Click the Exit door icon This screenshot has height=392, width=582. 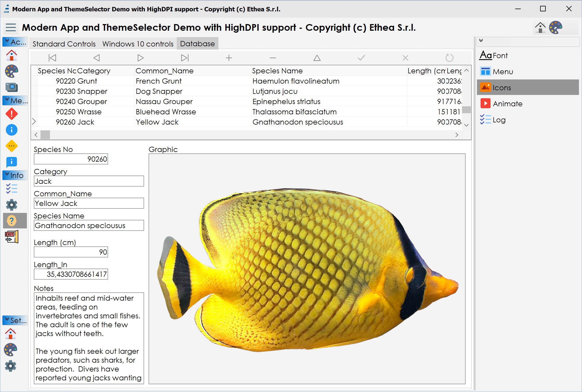coord(12,237)
